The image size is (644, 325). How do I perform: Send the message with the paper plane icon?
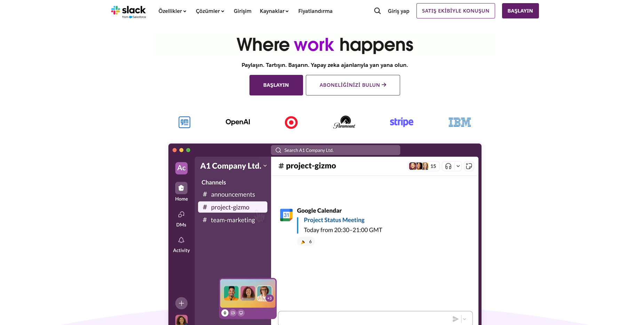pyautogui.click(x=456, y=318)
